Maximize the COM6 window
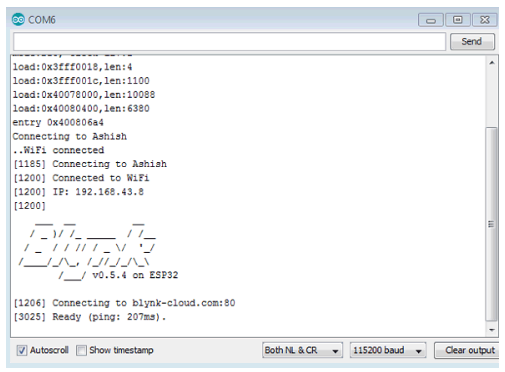 458,20
